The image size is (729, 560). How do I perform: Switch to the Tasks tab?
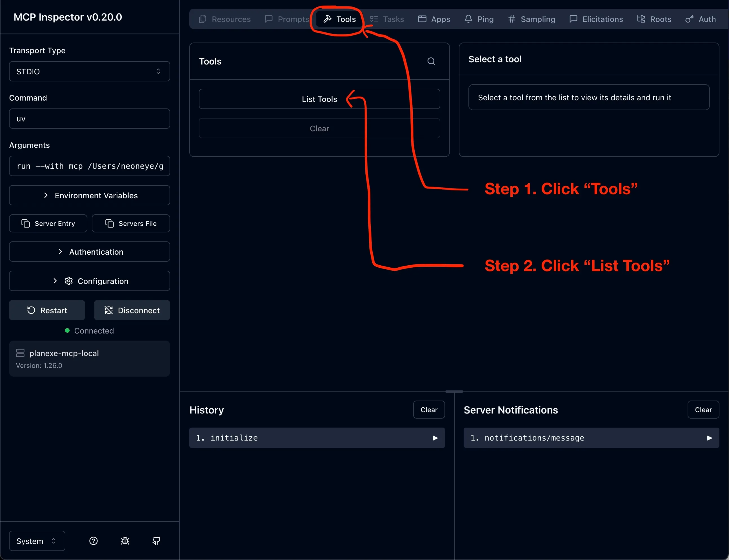[387, 19]
